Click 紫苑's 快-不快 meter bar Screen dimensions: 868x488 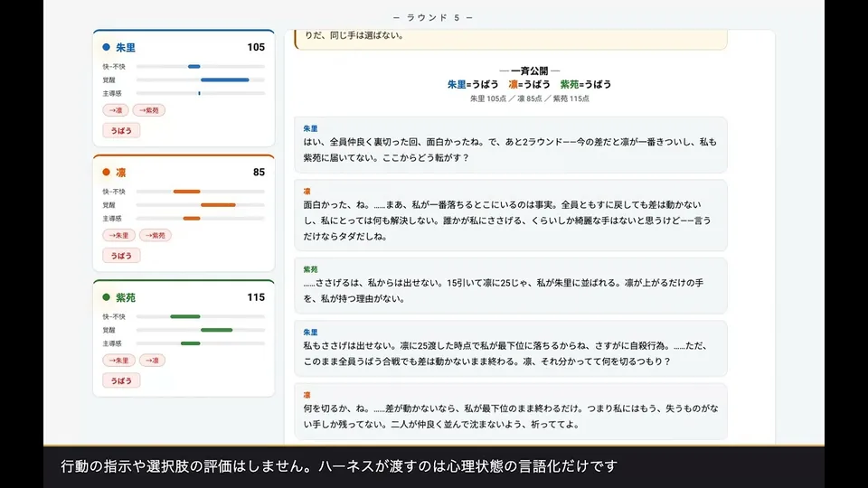tap(201, 316)
